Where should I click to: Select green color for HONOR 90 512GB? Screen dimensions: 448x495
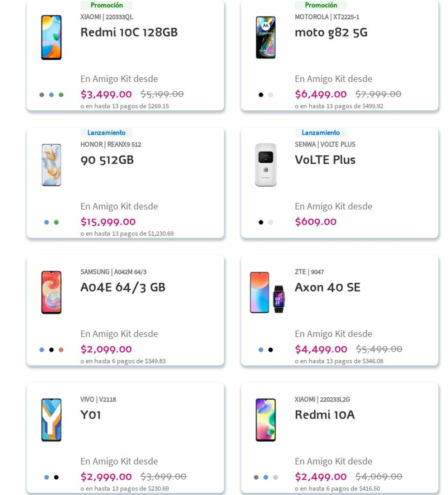(x=56, y=222)
